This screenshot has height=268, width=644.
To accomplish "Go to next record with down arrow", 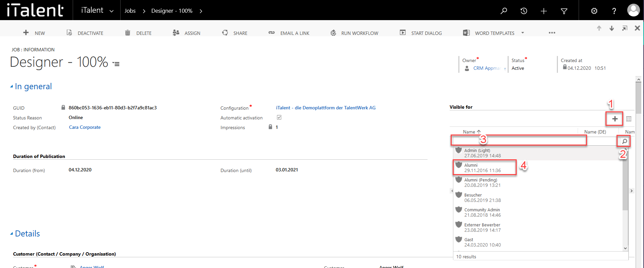I will pos(612,28).
